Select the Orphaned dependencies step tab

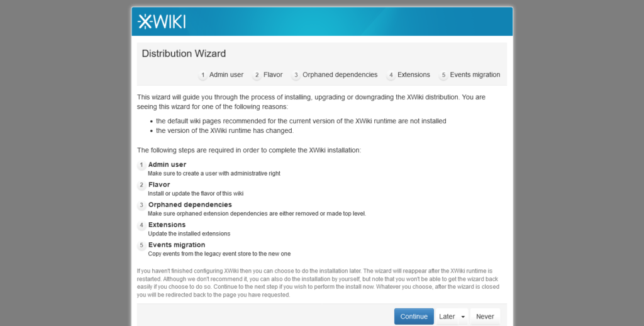[340, 75]
